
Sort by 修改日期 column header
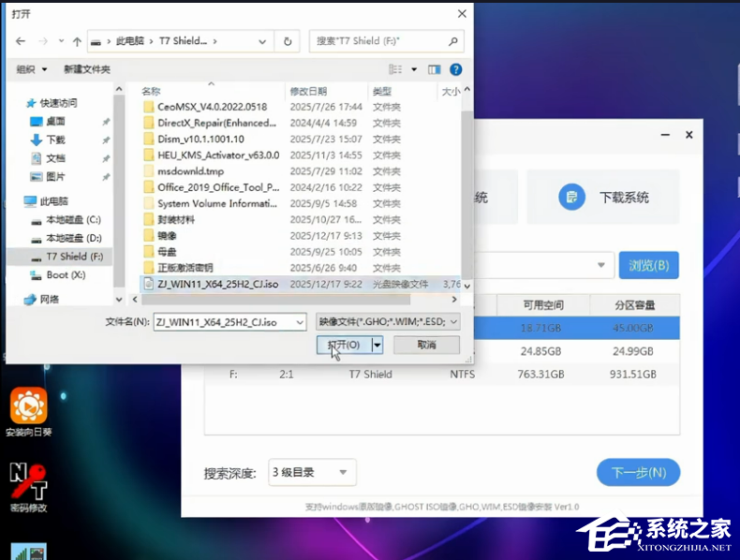[308, 91]
